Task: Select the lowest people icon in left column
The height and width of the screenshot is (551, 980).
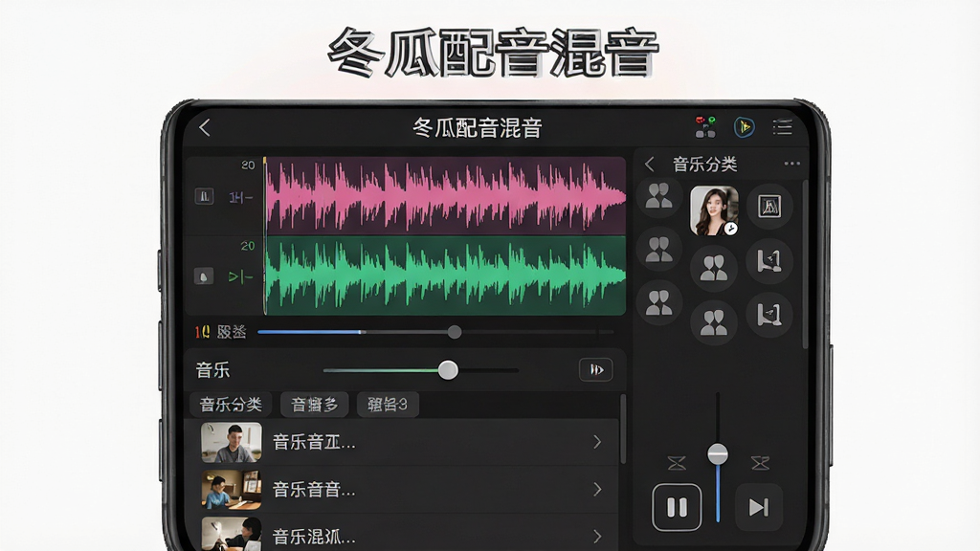Action: tap(658, 303)
